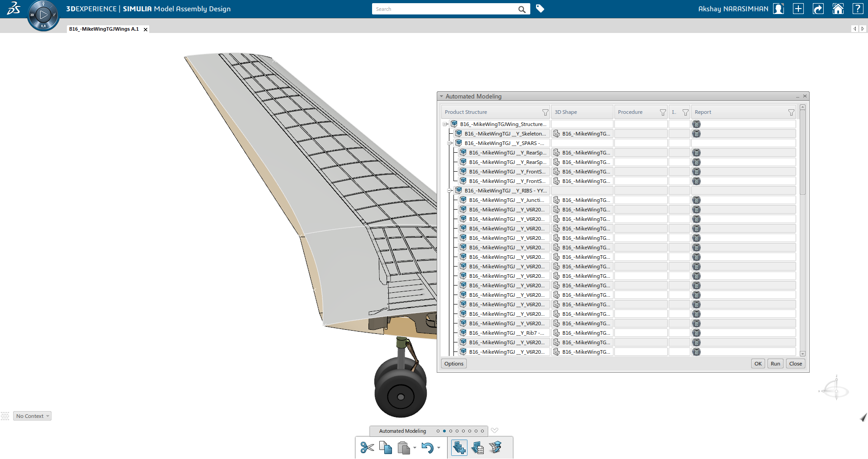Click the Options button

click(453, 364)
